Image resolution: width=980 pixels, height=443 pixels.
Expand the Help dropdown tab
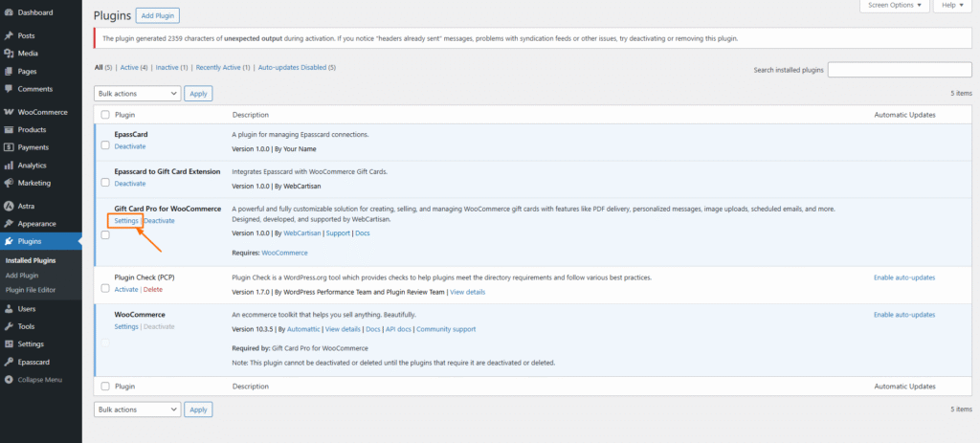(954, 6)
